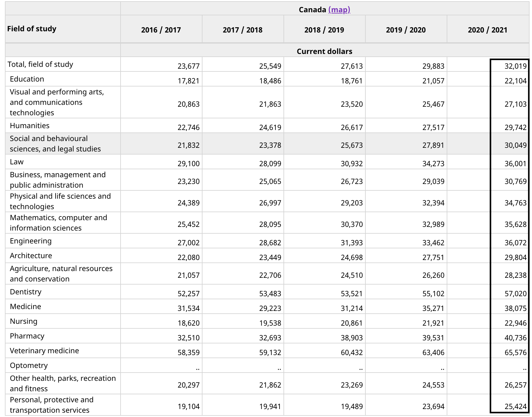Viewport: 532px width, 417px height.
Task: Select the 2016 / 2017 column header
Action: coord(161,30)
